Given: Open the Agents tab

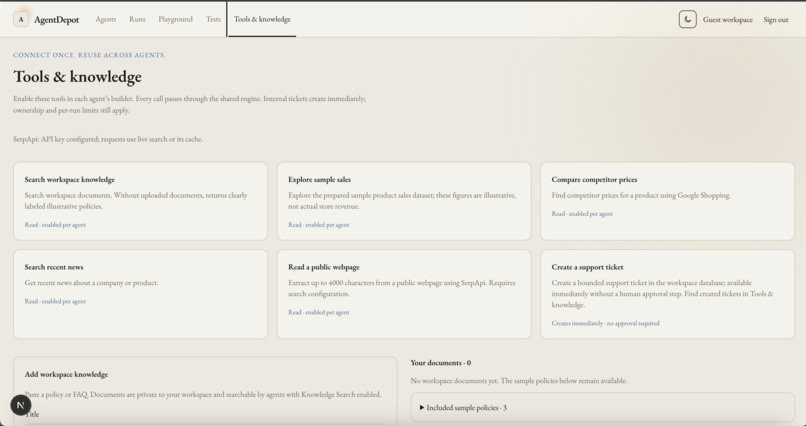Looking at the screenshot, I should [105, 19].
